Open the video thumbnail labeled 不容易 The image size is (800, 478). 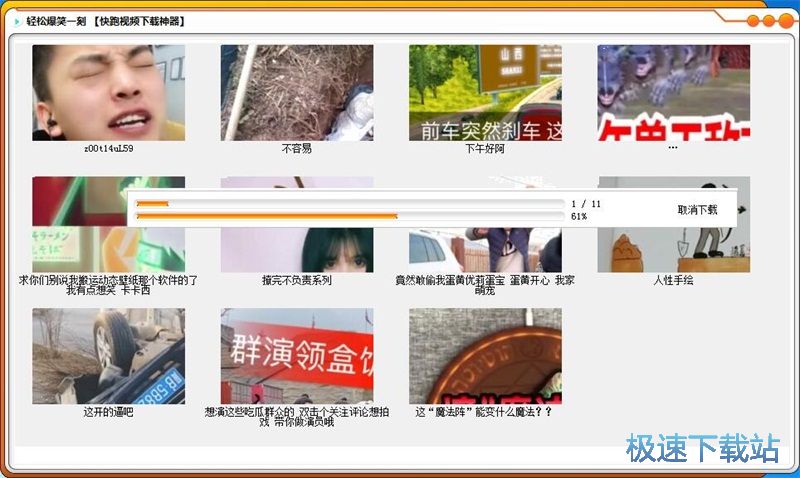coord(297,93)
